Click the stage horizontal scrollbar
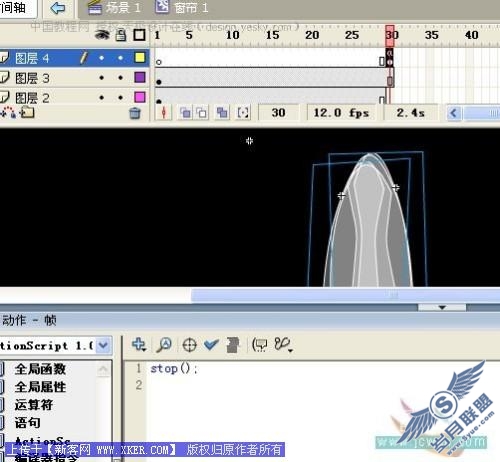This screenshot has height=462, width=500. pyautogui.click(x=345, y=295)
